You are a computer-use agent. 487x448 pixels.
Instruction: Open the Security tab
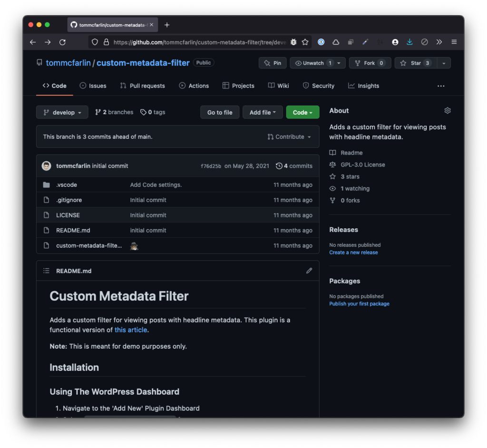[318, 86]
